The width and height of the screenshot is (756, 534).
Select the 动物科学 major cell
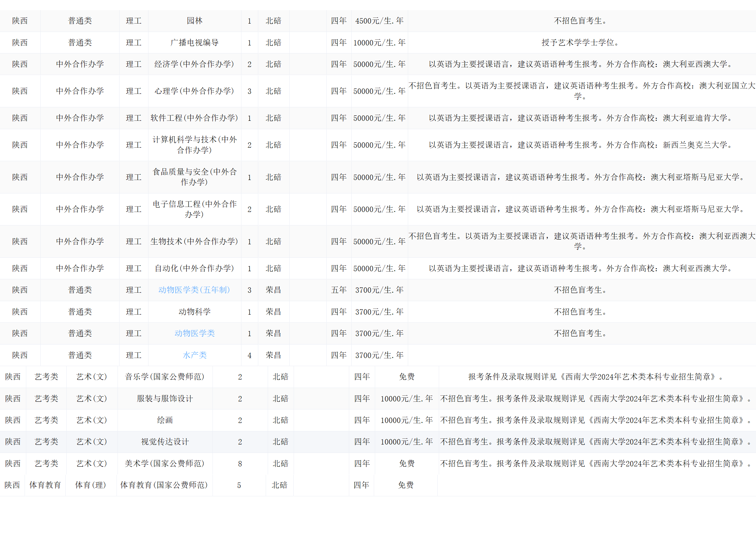pyautogui.click(x=194, y=312)
